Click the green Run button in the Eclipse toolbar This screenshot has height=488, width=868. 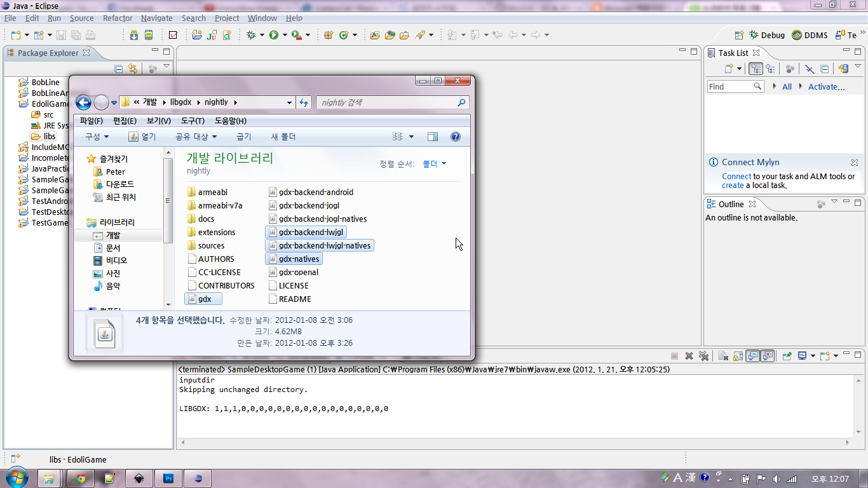[x=274, y=35]
